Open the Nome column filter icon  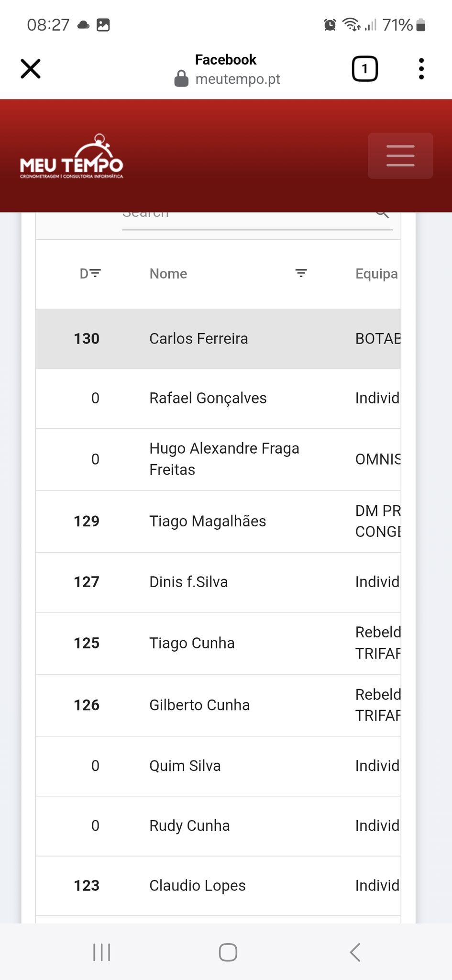301,273
